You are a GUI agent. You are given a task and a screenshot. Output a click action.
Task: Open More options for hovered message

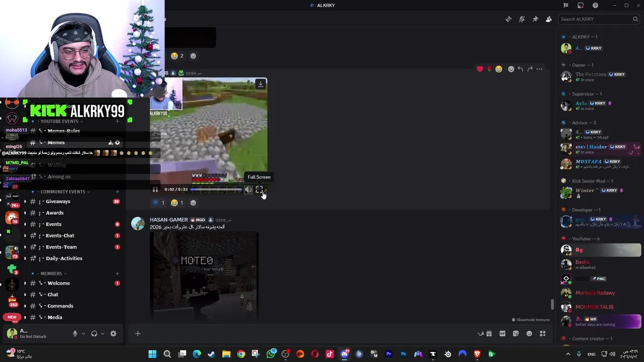[x=539, y=69]
